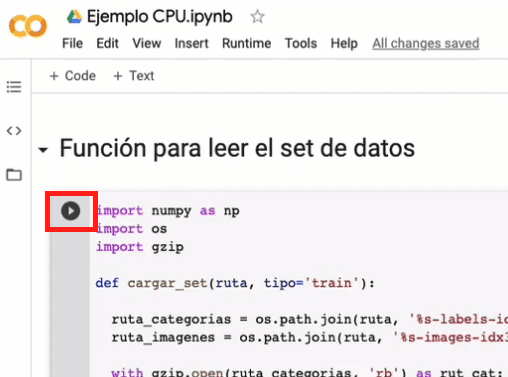This screenshot has height=377, width=508.
Task: Click the 'with gzip.open' line
Action: coord(307,372)
